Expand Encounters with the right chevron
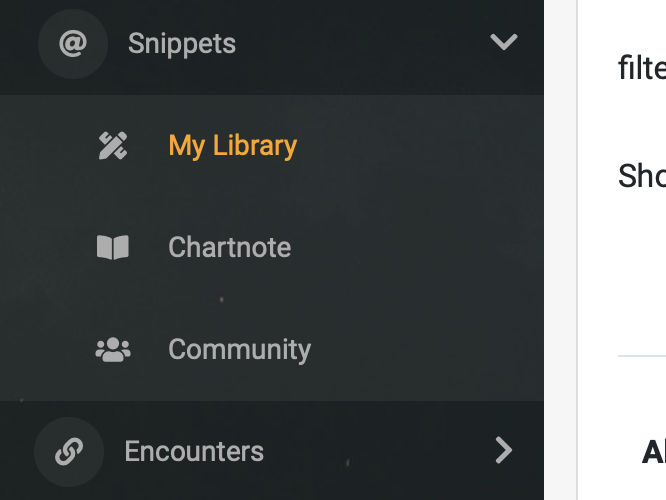The image size is (666, 500). (504, 450)
